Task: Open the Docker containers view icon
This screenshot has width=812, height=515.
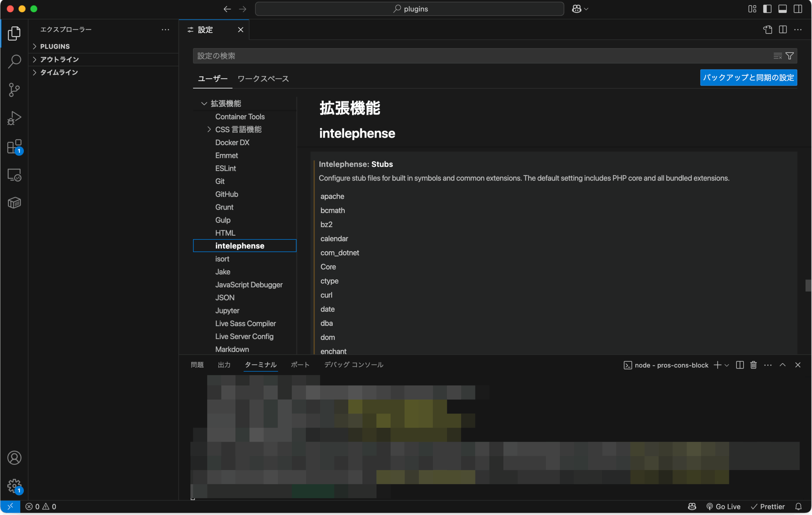Action: point(14,203)
